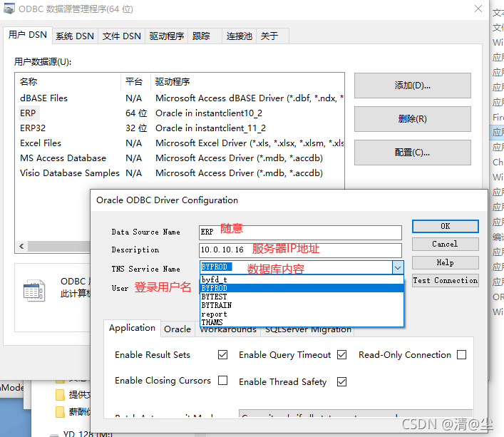This screenshot has width=504, height=437.
Task: Choose BYPROD in the dropdown list
Action: [302, 288]
